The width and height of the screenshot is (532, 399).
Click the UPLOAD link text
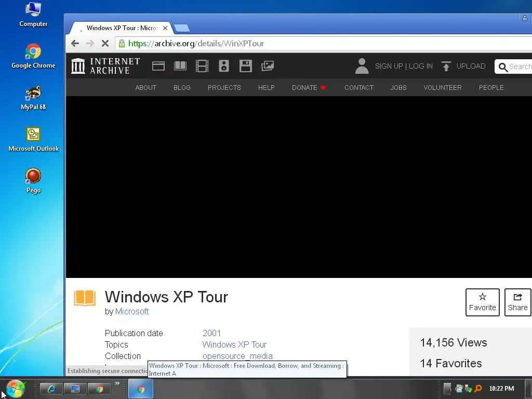pos(471,66)
